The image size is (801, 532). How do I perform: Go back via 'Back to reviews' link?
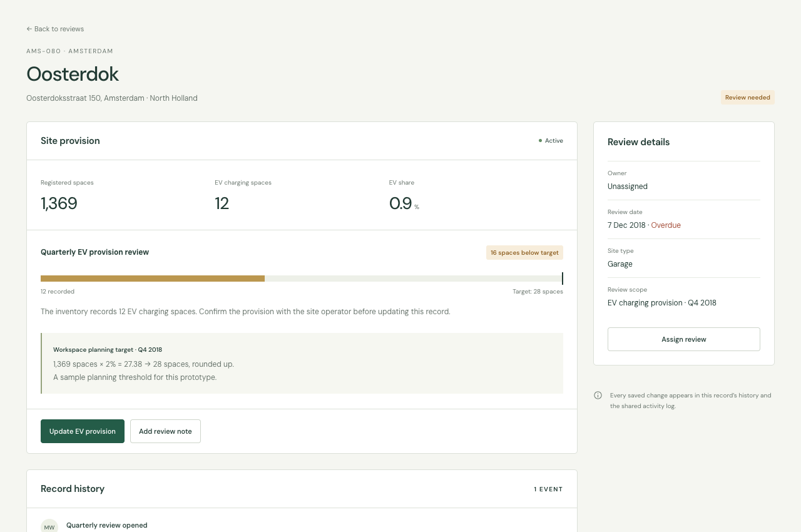tap(55, 29)
